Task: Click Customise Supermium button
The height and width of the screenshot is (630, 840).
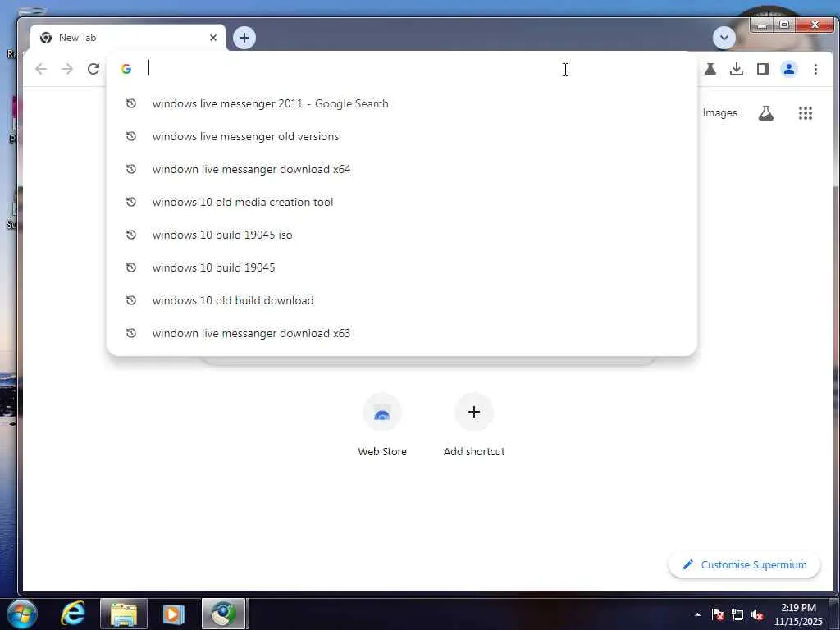Action: [744, 564]
